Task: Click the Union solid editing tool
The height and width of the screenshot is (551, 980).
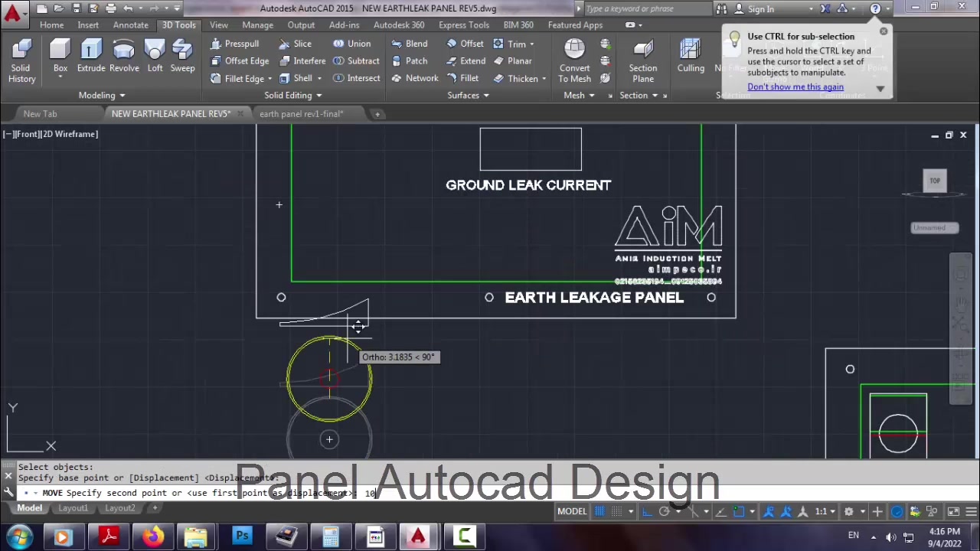Action: [351, 44]
